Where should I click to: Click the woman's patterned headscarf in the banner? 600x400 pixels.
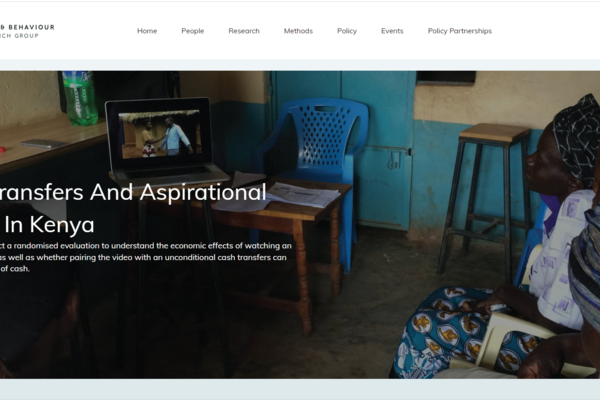point(577,139)
